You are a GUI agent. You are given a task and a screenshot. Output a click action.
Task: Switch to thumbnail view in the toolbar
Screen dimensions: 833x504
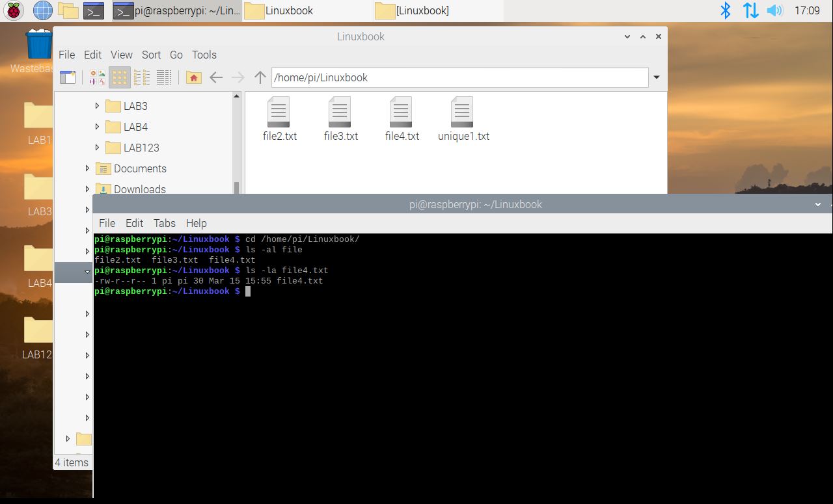pos(98,77)
